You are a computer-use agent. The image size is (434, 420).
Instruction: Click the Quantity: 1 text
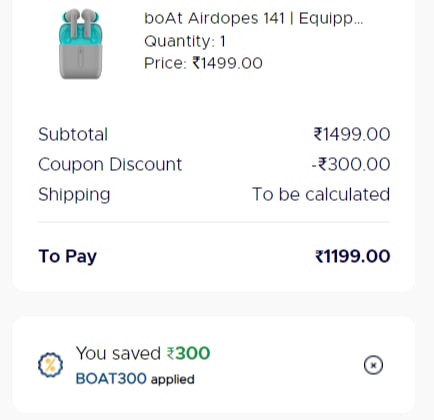pyautogui.click(x=185, y=42)
